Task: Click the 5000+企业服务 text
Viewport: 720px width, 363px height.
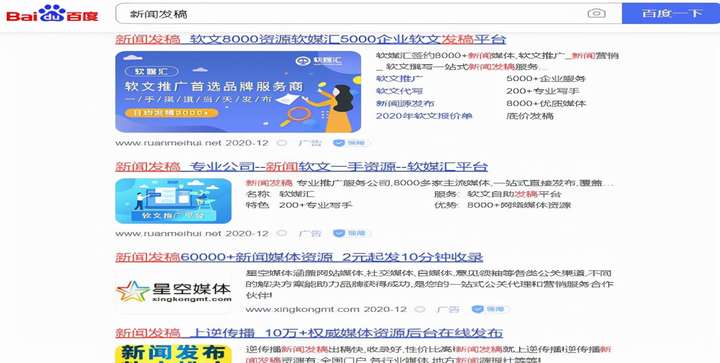Action: point(546,78)
